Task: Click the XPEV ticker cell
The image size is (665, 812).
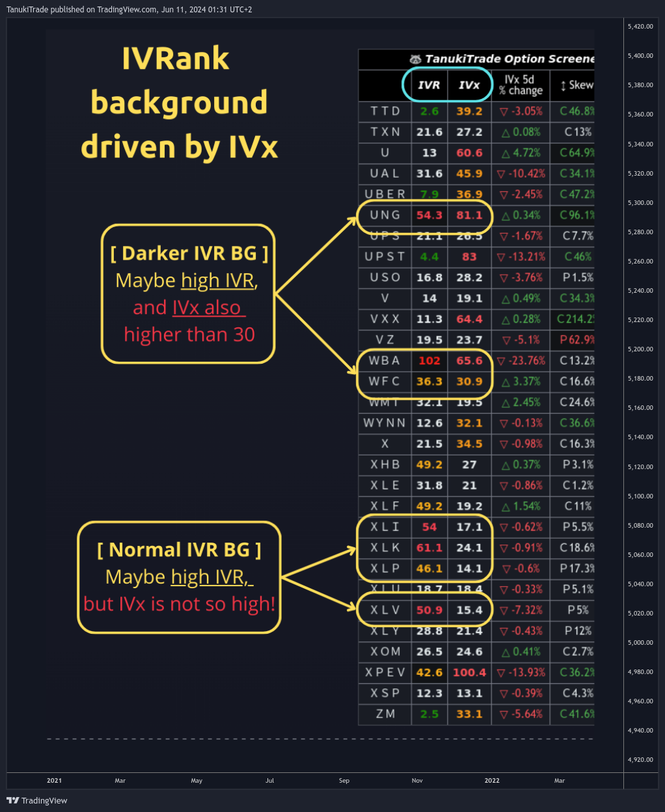Action: [x=385, y=673]
